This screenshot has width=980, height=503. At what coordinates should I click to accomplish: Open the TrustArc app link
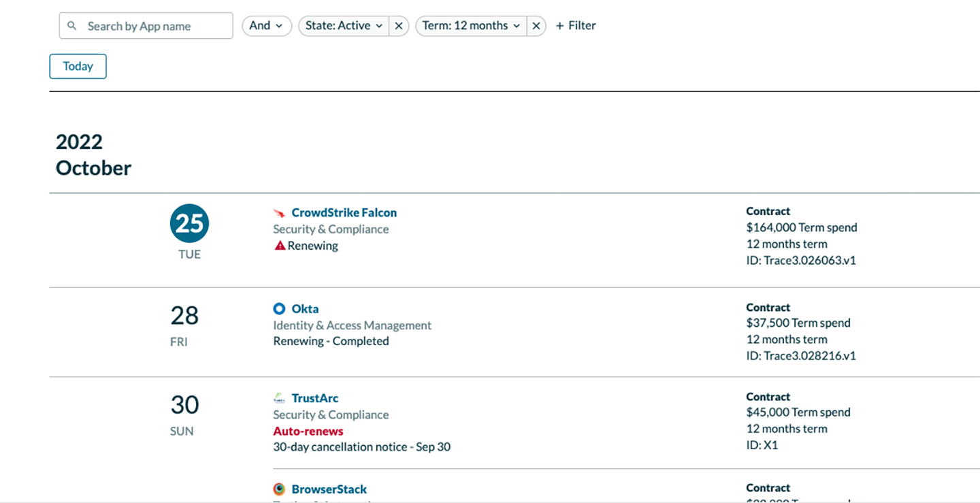click(314, 398)
